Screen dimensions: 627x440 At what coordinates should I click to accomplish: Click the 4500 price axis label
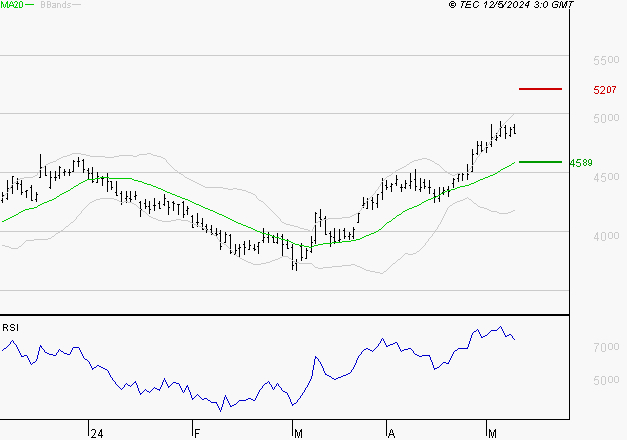coord(606,177)
